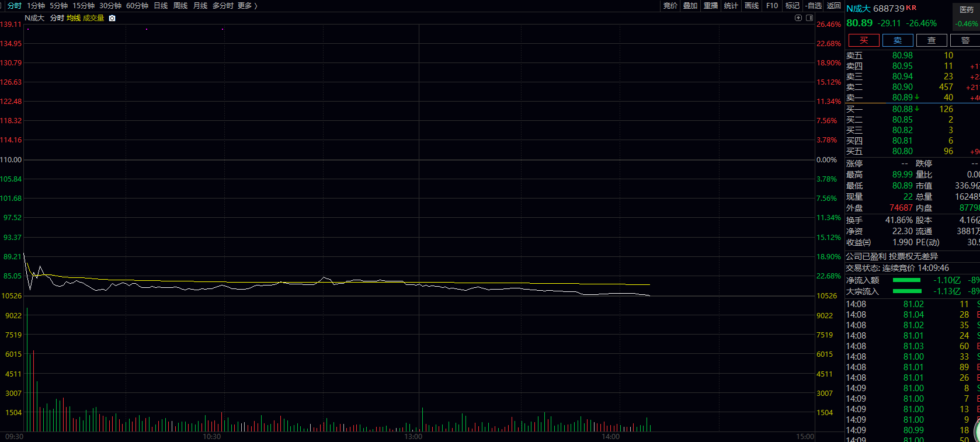Select the 买二 price 80.85
This screenshot has width=980, height=442.
click(x=902, y=120)
